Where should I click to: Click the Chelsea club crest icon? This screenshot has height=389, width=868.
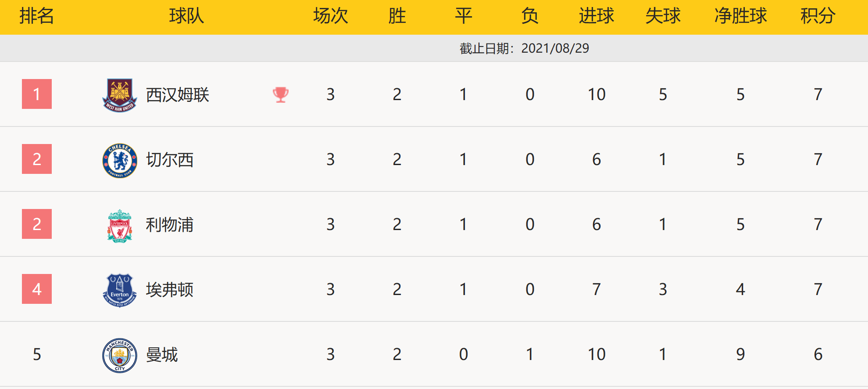(x=120, y=160)
